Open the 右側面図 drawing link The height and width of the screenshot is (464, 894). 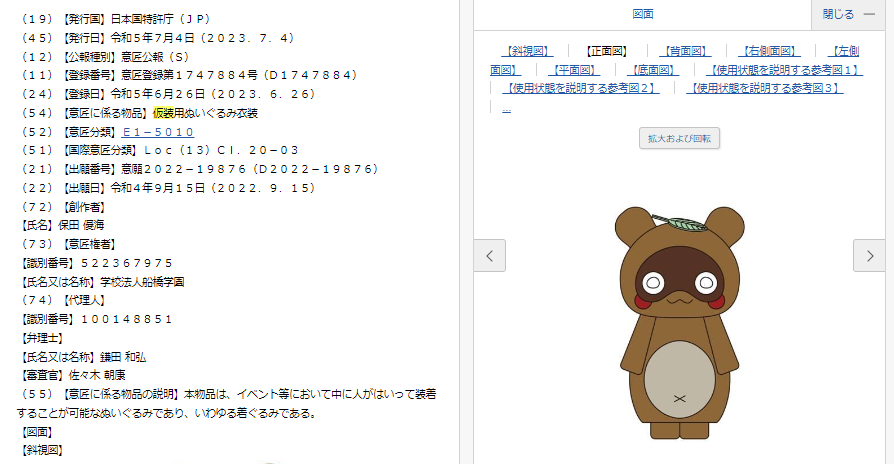click(x=769, y=51)
